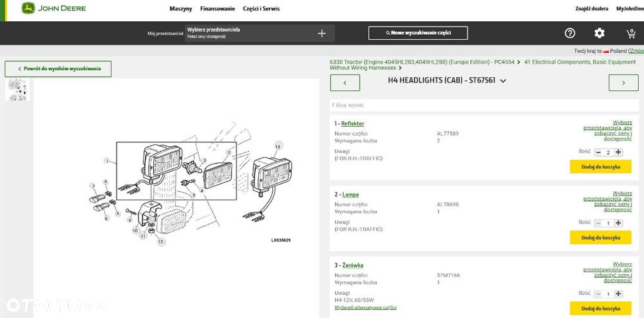Screen dimensions: 644x318
Task: Open settings gear icon
Action: pos(600,33)
